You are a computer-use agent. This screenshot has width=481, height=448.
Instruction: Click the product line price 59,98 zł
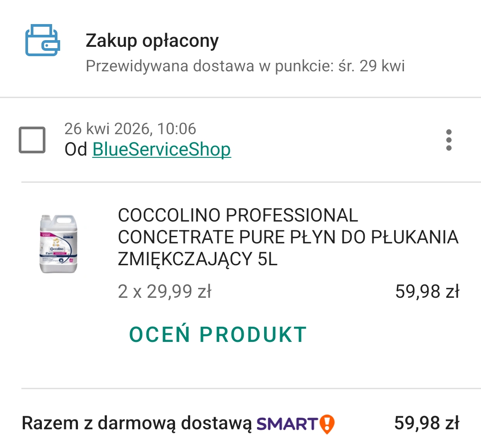[x=427, y=292]
